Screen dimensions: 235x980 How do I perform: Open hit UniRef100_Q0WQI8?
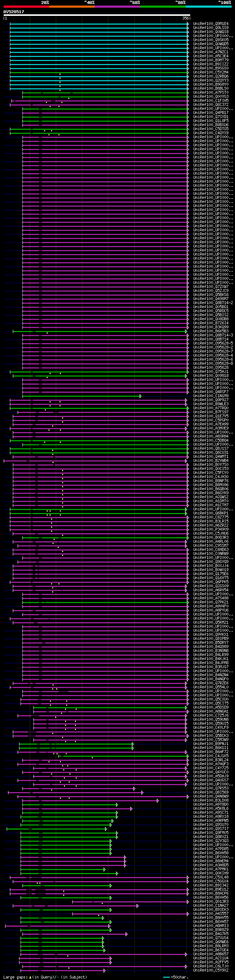coord(211,32)
